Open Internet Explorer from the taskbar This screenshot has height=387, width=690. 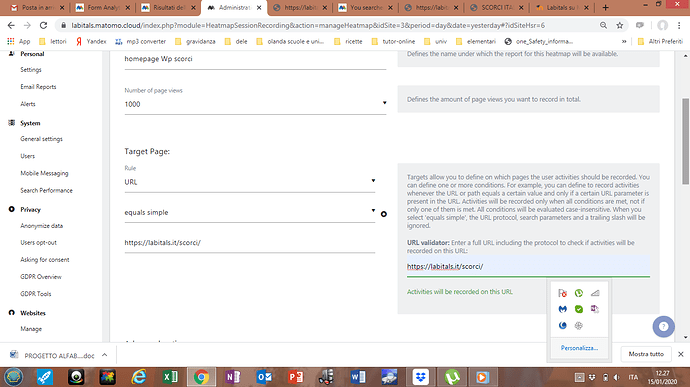[x=139, y=377]
